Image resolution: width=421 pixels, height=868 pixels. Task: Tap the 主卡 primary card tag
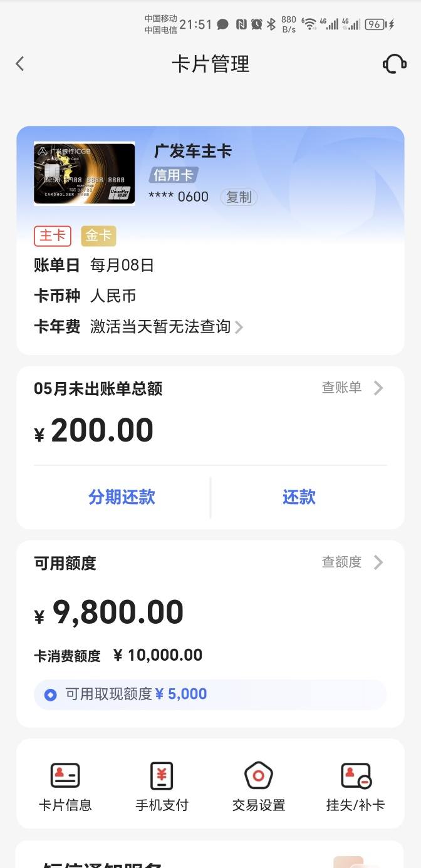coord(53,235)
